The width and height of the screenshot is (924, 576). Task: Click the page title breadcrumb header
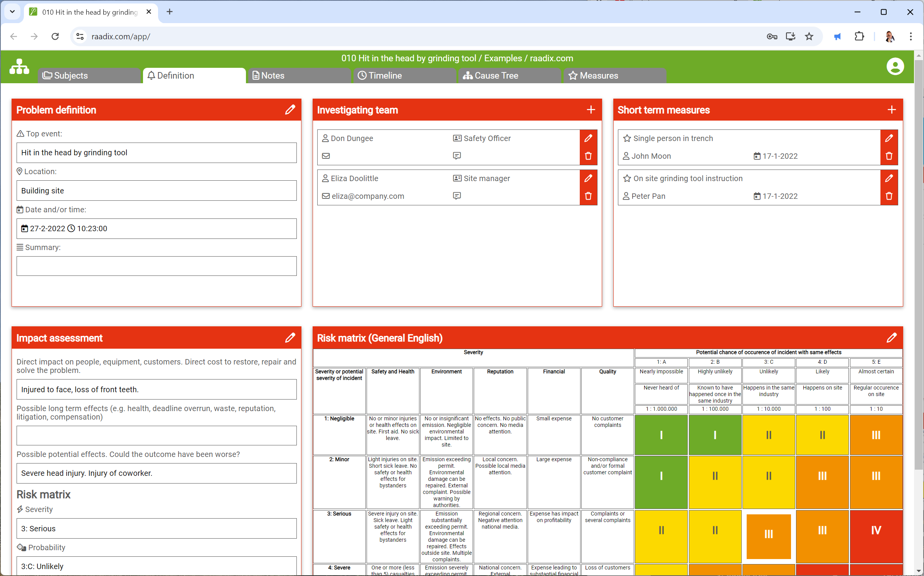click(x=457, y=58)
